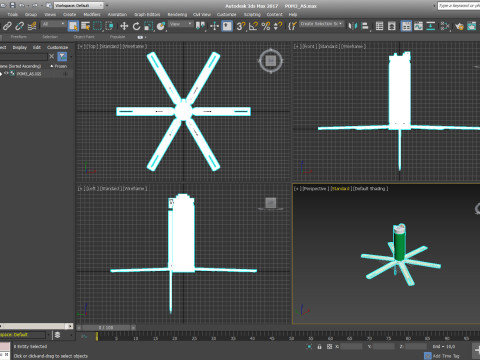Click the Top viewport Wireframe label

pyautogui.click(x=134, y=46)
